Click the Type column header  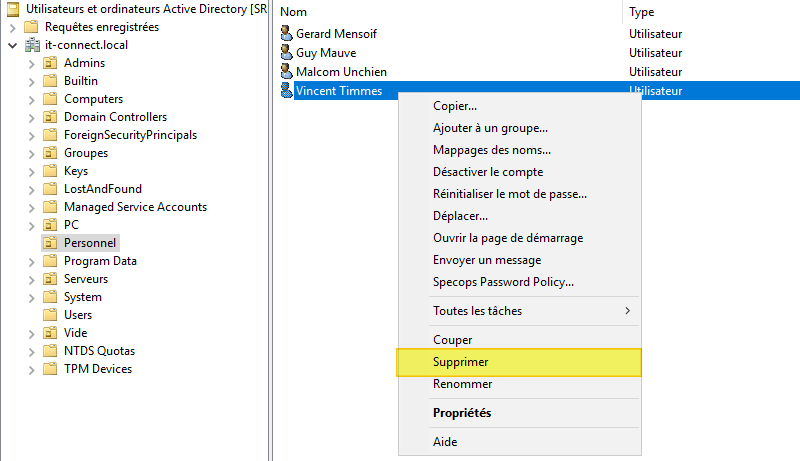[642, 11]
